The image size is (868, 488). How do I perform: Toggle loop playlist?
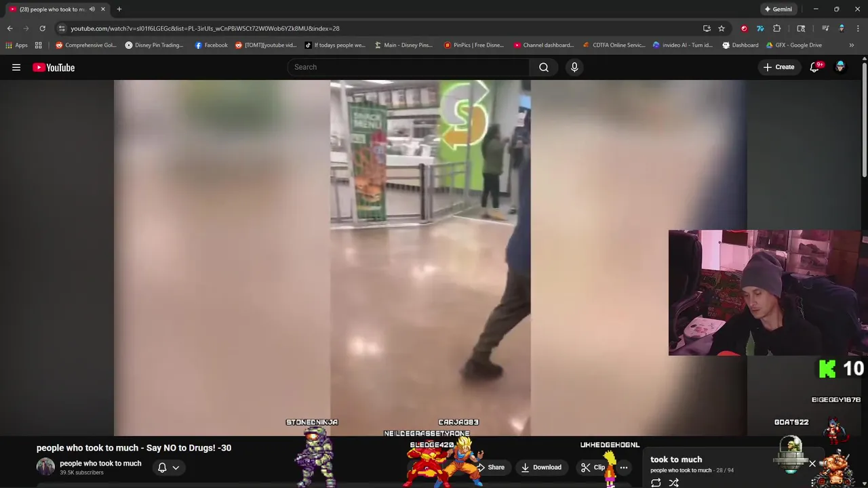[x=656, y=483]
